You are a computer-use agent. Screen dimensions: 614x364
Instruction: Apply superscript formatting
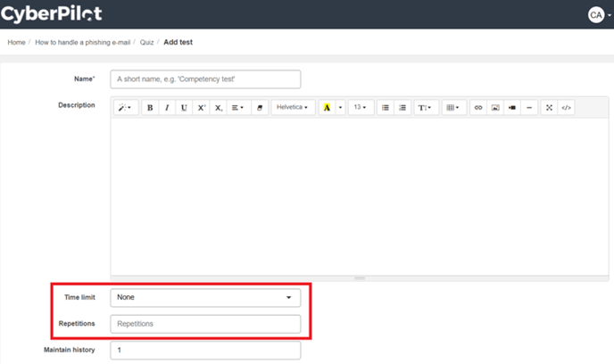[x=202, y=108]
